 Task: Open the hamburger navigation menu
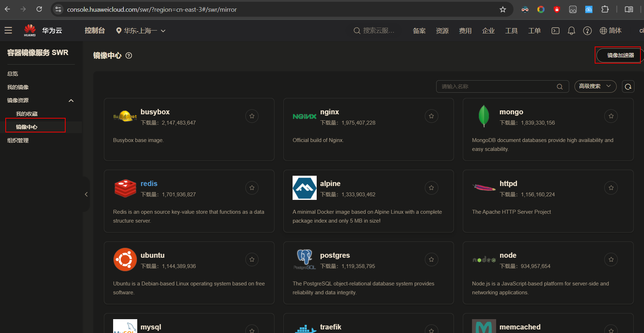(x=8, y=31)
